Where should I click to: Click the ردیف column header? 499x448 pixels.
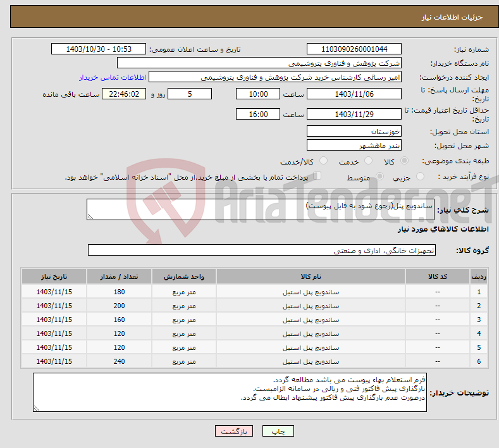click(x=479, y=277)
